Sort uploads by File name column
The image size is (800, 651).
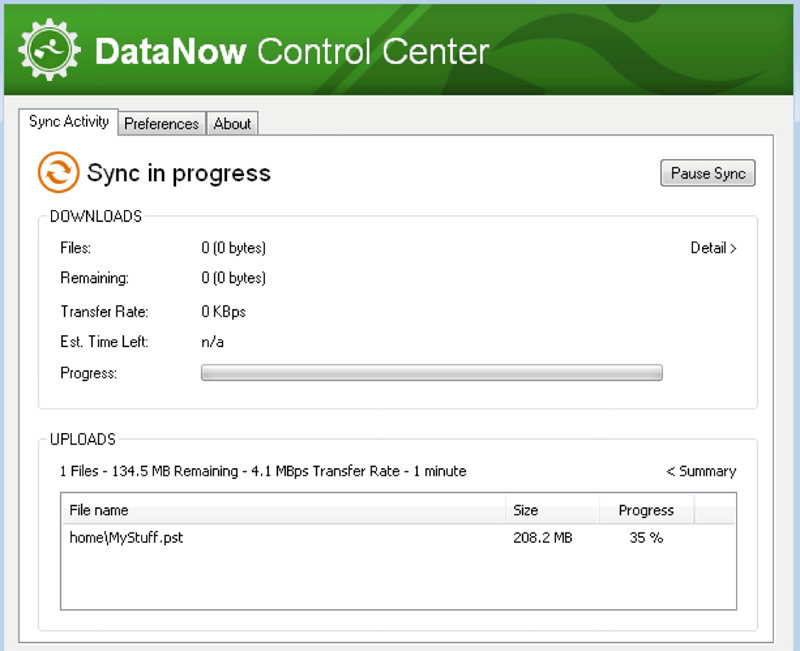click(284, 510)
